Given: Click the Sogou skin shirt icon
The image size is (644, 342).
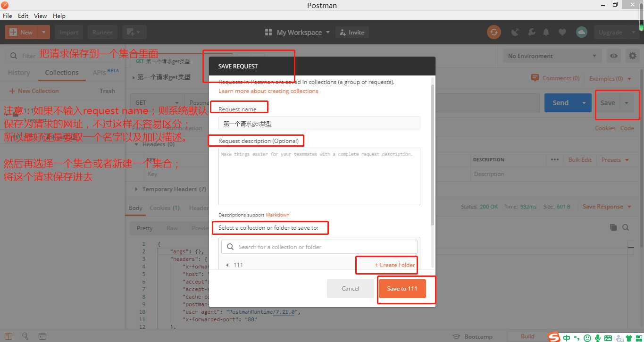Looking at the screenshot, I should click(x=629, y=338).
